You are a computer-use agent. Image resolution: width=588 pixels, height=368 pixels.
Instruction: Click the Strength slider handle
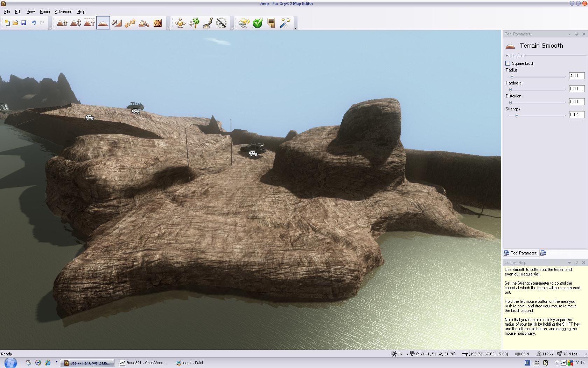pyautogui.click(x=517, y=116)
